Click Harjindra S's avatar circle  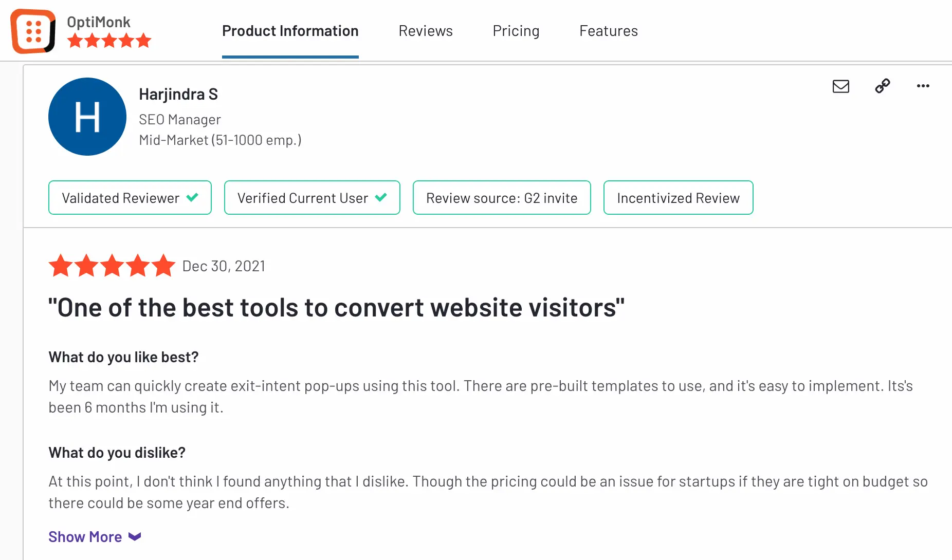click(87, 117)
